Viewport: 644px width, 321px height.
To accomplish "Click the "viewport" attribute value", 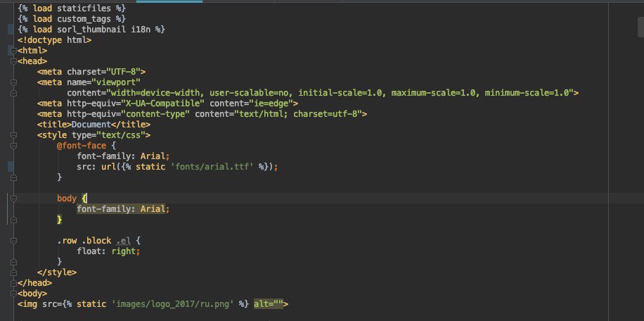I will [116, 82].
